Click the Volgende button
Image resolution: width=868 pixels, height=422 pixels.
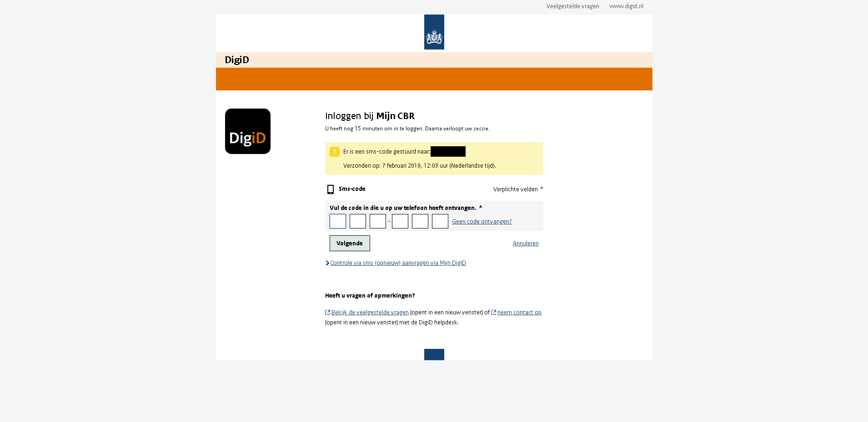[350, 243]
